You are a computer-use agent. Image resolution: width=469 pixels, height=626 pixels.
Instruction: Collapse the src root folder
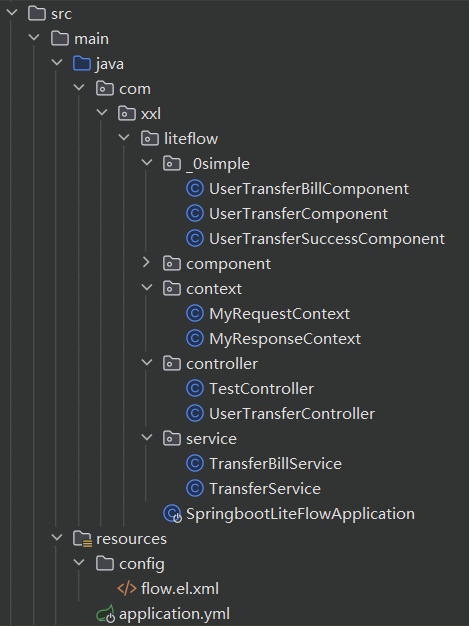point(12,12)
